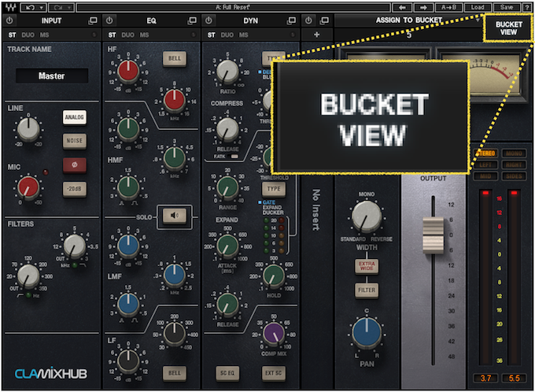
Task: Expand the DYN section view icon
Action: (291, 20)
